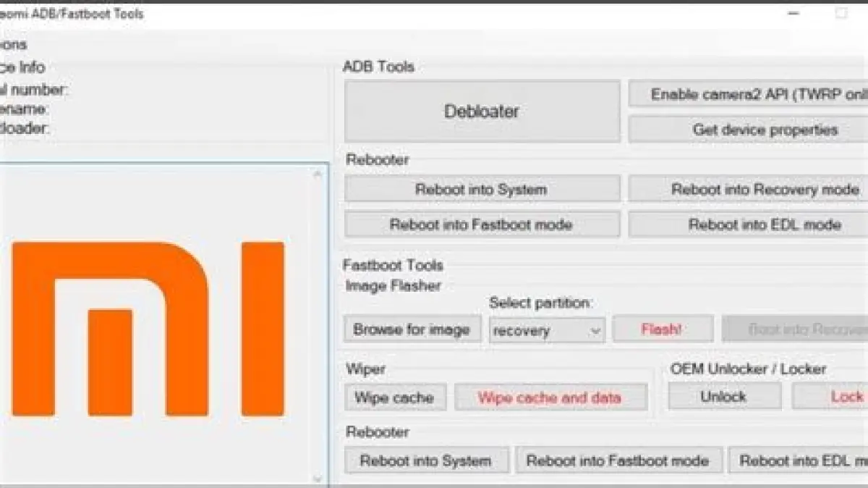
Task: Click grayed Boot into Recovery button
Action: tap(796, 329)
